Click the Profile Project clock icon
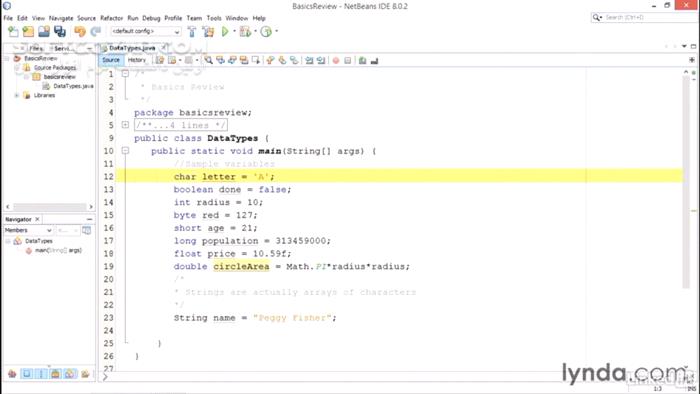This screenshot has height=394, width=700. (x=266, y=32)
